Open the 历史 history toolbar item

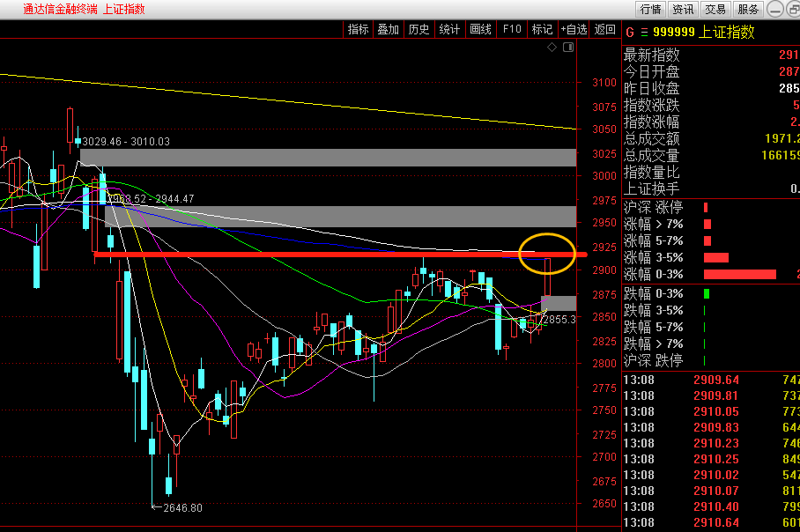[x=419, y=29]
